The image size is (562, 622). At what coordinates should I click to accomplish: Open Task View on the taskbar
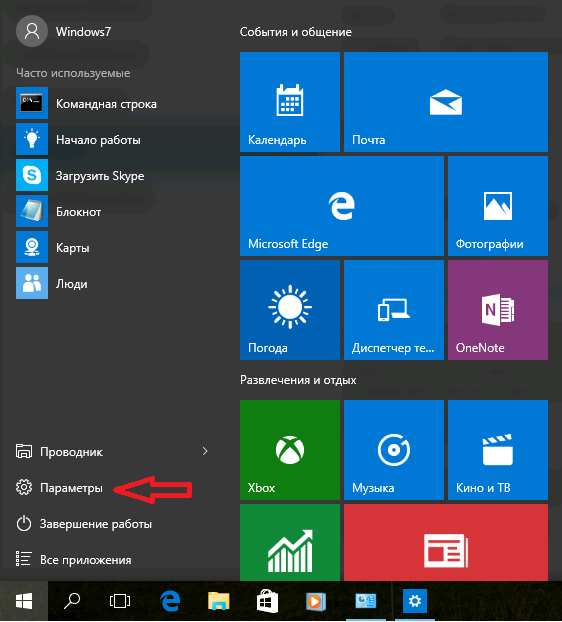[120, 601]
